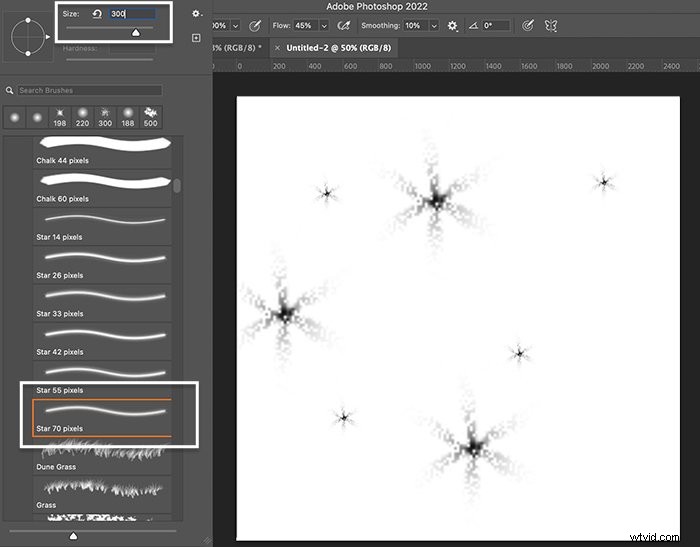Enable airbrush-style build-up effects

click(343, 26)
